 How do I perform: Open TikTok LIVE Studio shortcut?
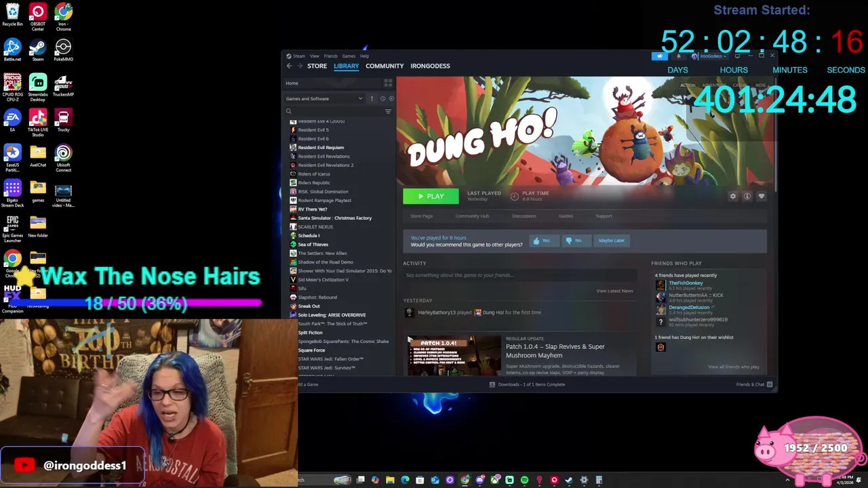(38, 123)
